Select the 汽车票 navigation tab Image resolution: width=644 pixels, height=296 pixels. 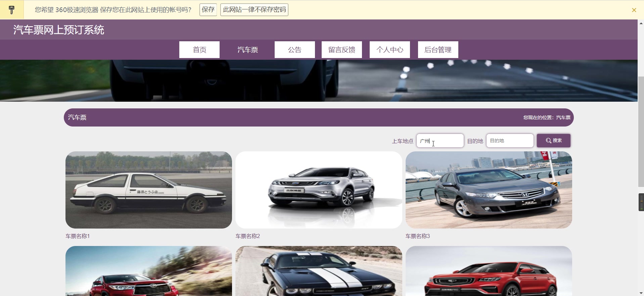[x=247, y=50]
